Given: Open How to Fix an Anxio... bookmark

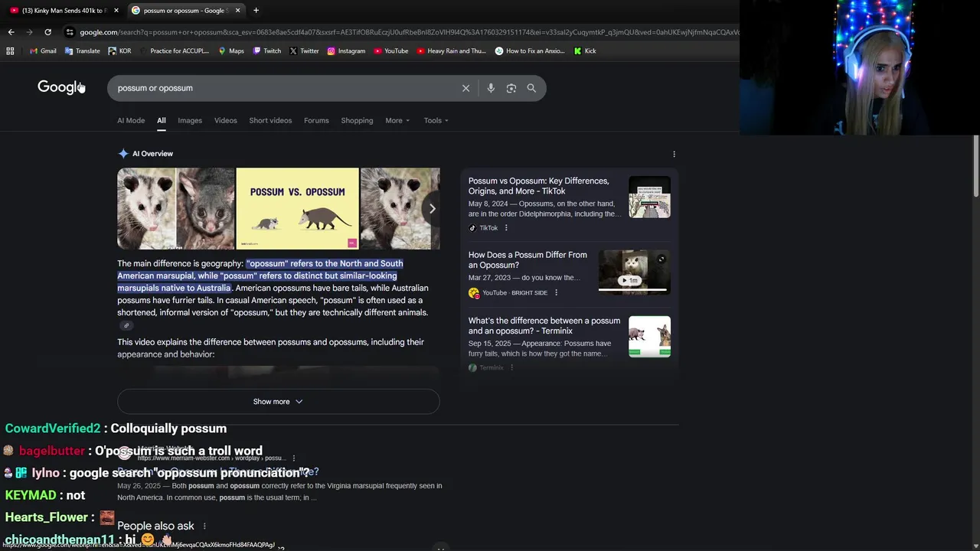Looking at the screenshot, I should (x=530, y=51).
